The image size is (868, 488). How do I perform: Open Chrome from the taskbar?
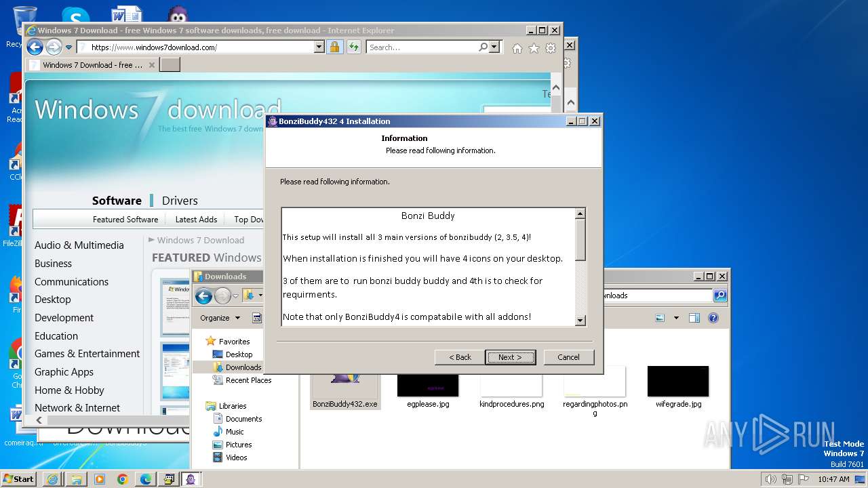point(122,479)
